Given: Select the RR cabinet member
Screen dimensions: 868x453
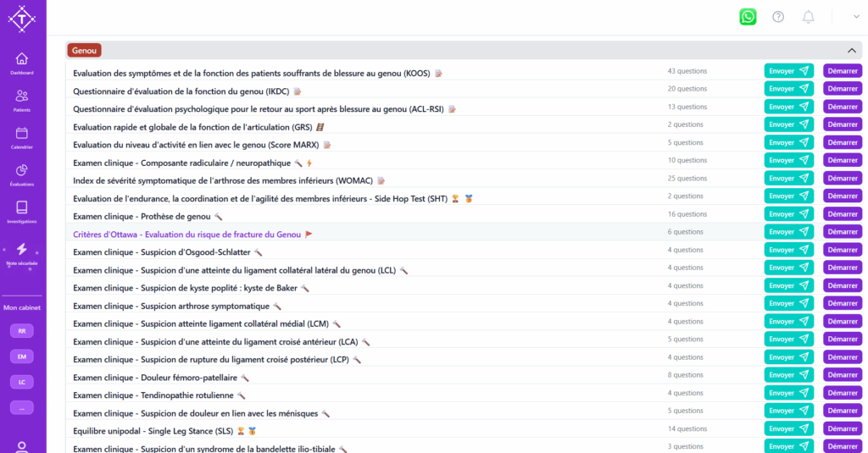Looking at the screenshot, I should 22,331.
